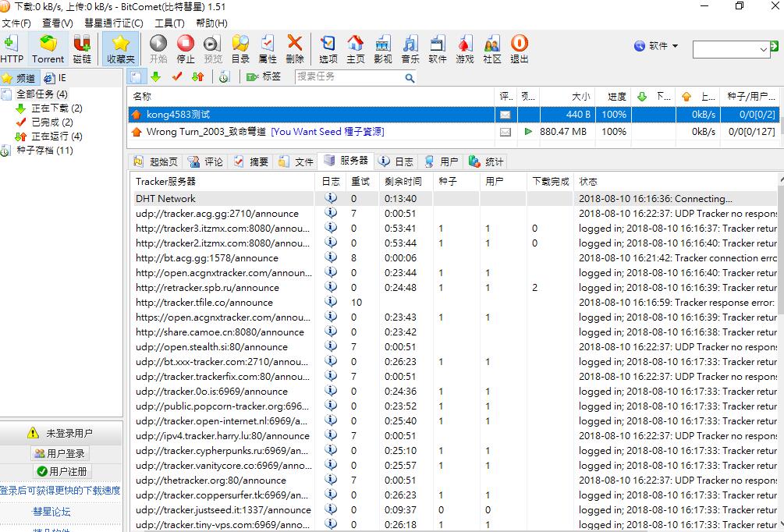Sort tasks by the 名称 column header
Image resolution: width=784 pixels, height=532 pixels.
(311, 97)
